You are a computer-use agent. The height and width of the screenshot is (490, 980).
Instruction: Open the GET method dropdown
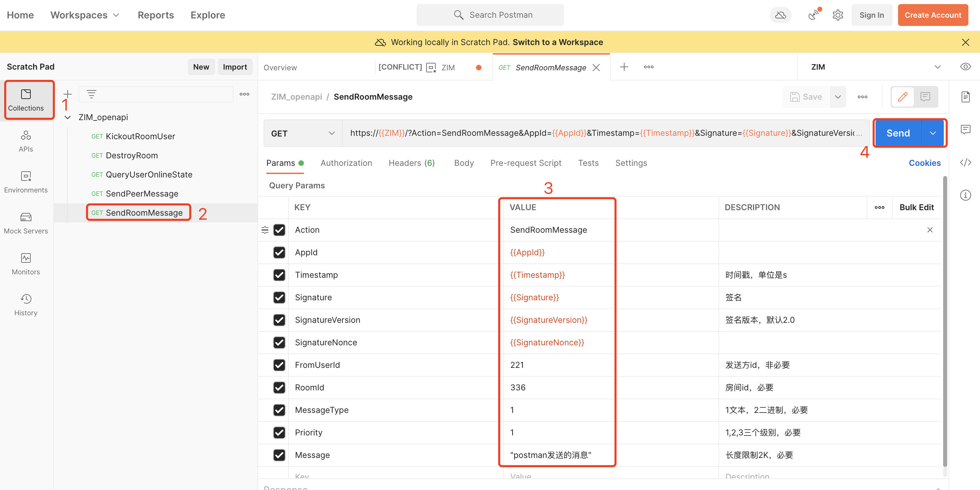(303, 133)
